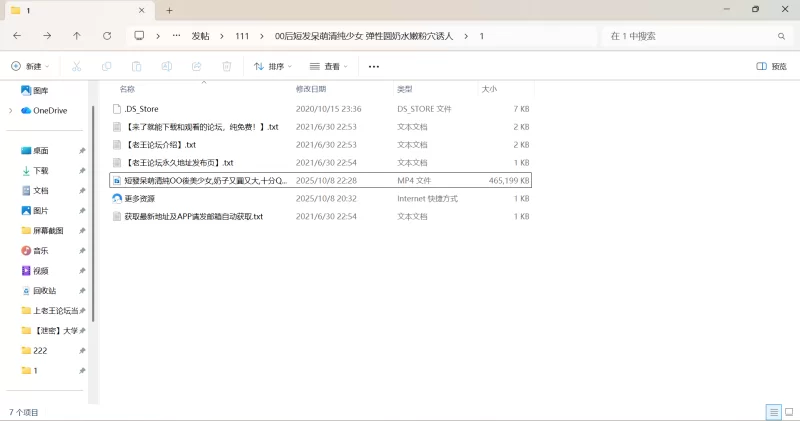Open 桌面 desktop in sidebar
The image size is (800, 421).
pyautogui.click(x=35, y=151)
